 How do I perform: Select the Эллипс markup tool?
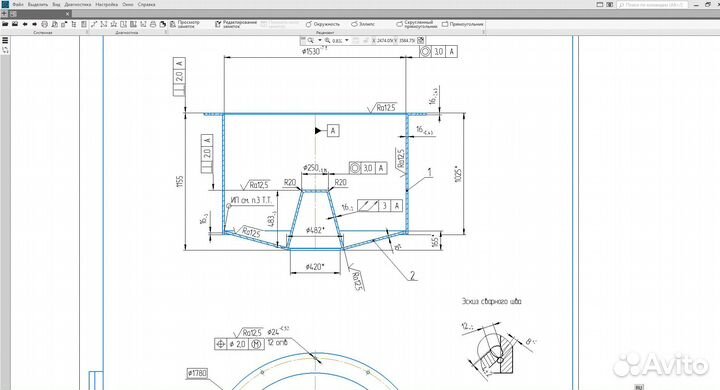click(x=363, y=24)
